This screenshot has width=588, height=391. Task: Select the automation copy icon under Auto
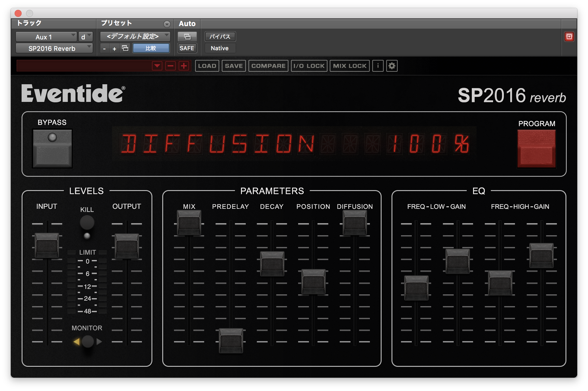[187, 37]
